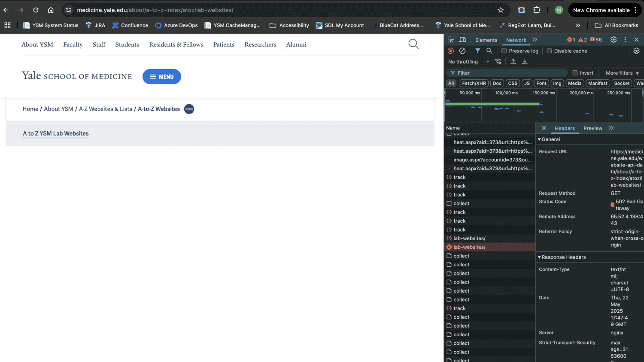The width and height of the screenshot is (644, 362).
Task: Open the Chrome three-dot menu
Action: (x=635, y=10)
